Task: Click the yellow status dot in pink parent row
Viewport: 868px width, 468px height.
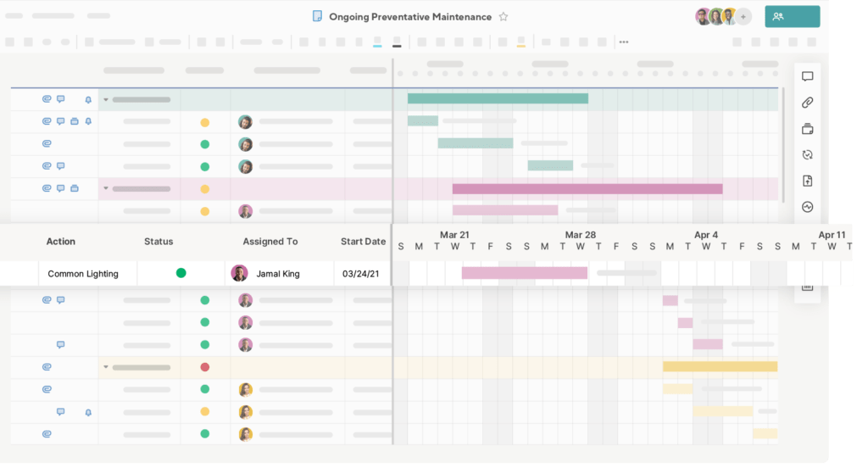Action: tap(205, 189)
